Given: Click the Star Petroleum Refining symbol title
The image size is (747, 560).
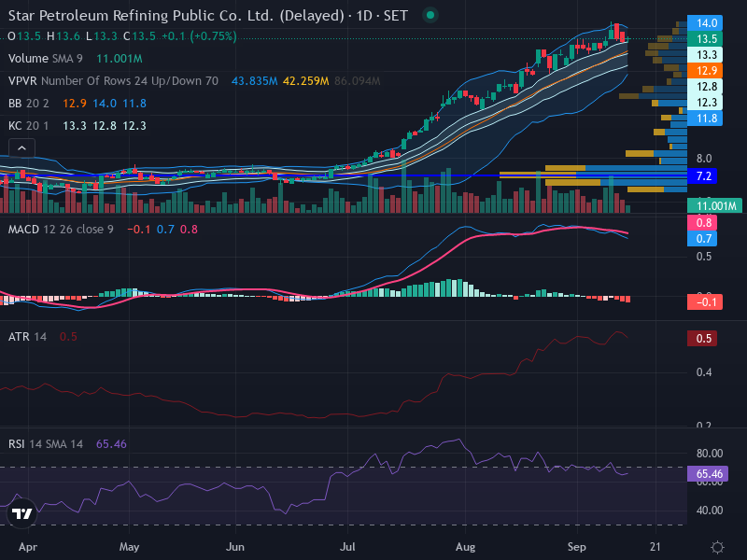Looking at the screenshot, I should click(176, 16).
